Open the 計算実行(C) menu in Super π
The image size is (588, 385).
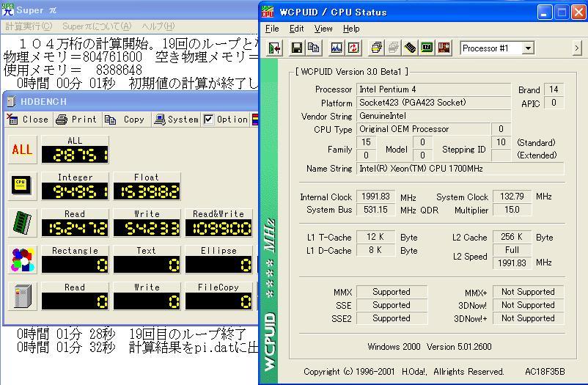point(29,26)
